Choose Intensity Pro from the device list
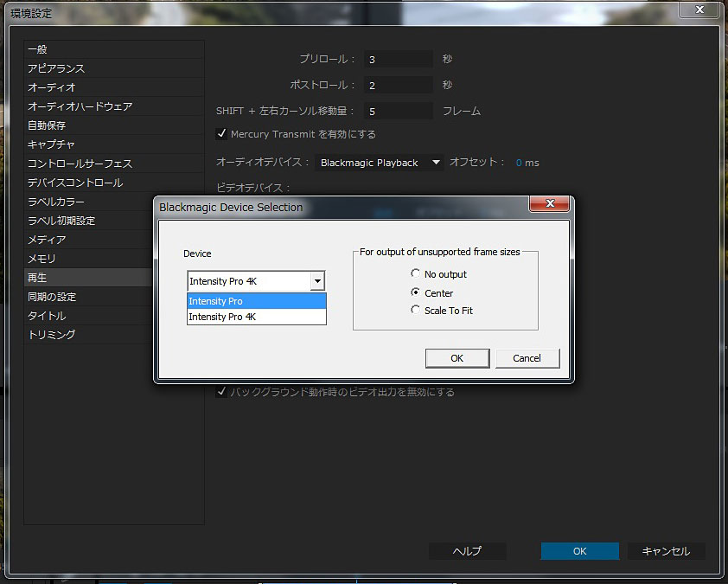The height and width of the screenshot is (584, 728). (257, 301)
